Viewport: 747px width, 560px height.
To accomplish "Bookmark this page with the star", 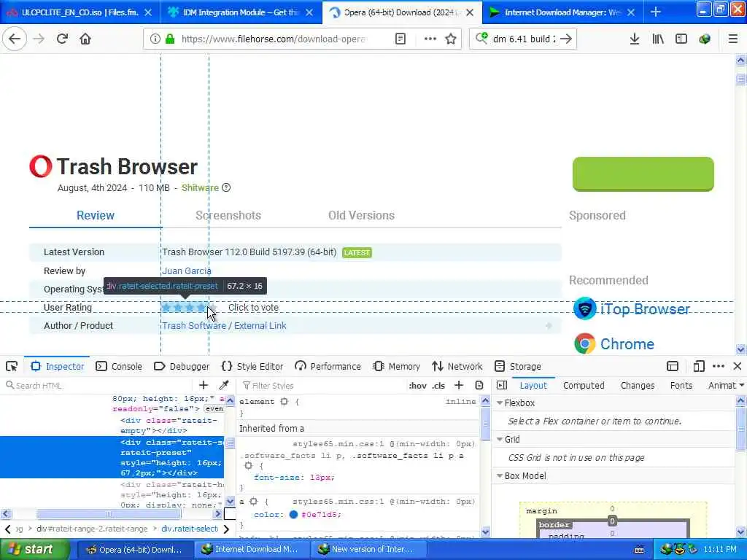I will click(x=451, y=39).
